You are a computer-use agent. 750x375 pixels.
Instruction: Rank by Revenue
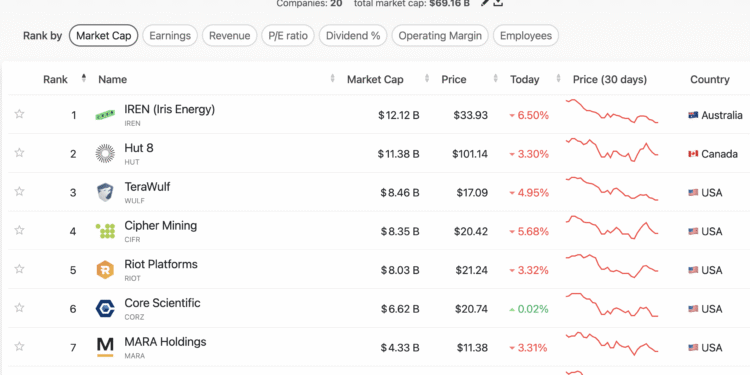click(230, 36)
